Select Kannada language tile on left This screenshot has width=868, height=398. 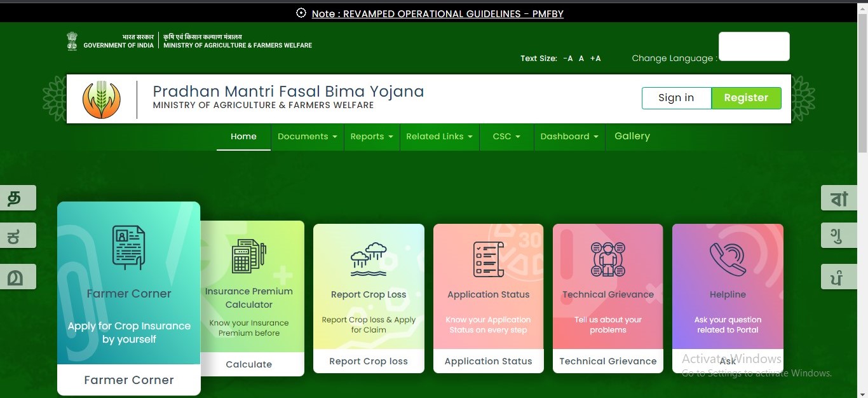(18, 236)
